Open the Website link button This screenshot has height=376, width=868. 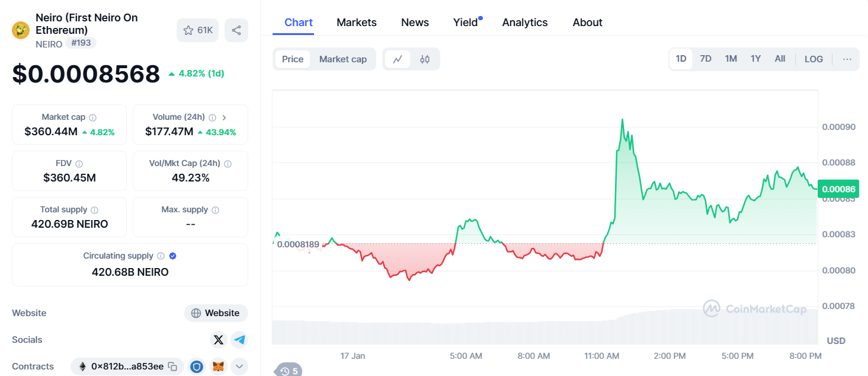tap(216, 313)
